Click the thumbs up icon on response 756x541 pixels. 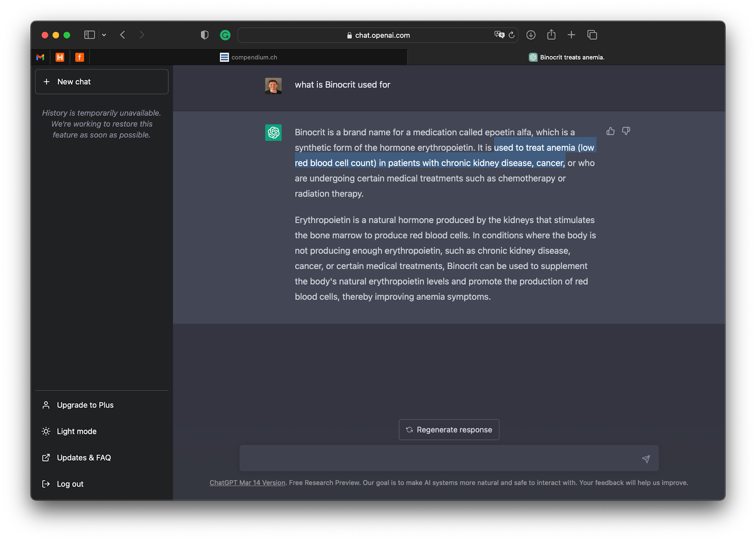tap(610, 131)
